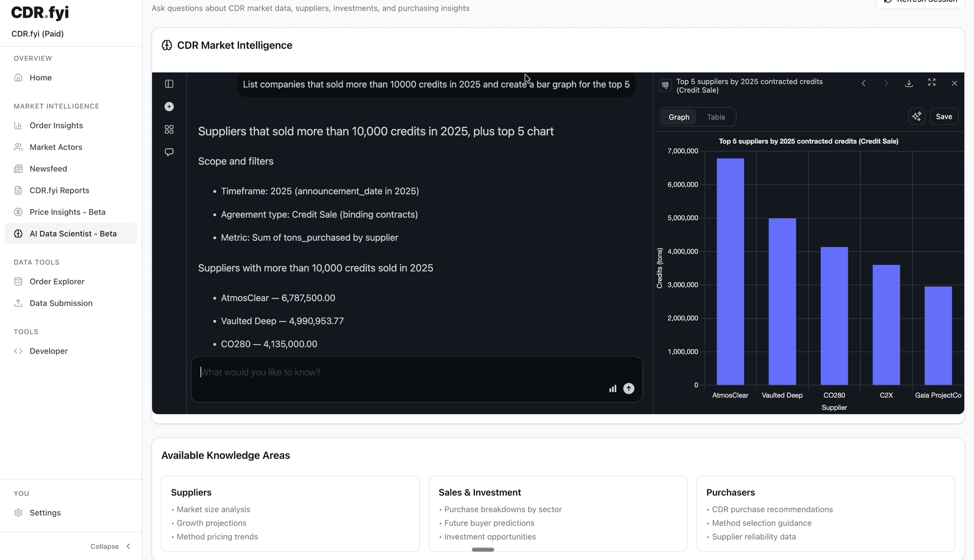Start new chat with plus icon
This screenshot has width=974, height=560.
pyautogui.click(x=169, y=107)
